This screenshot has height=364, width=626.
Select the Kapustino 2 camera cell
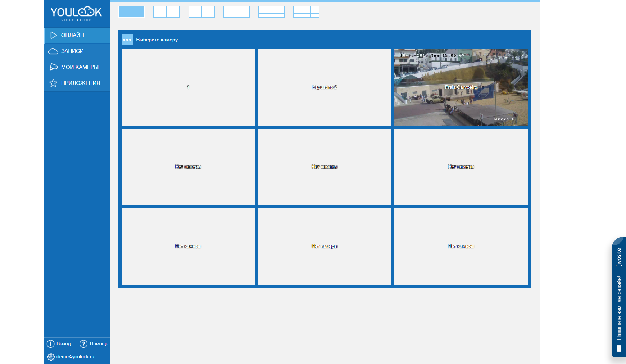tap(325, 87)
